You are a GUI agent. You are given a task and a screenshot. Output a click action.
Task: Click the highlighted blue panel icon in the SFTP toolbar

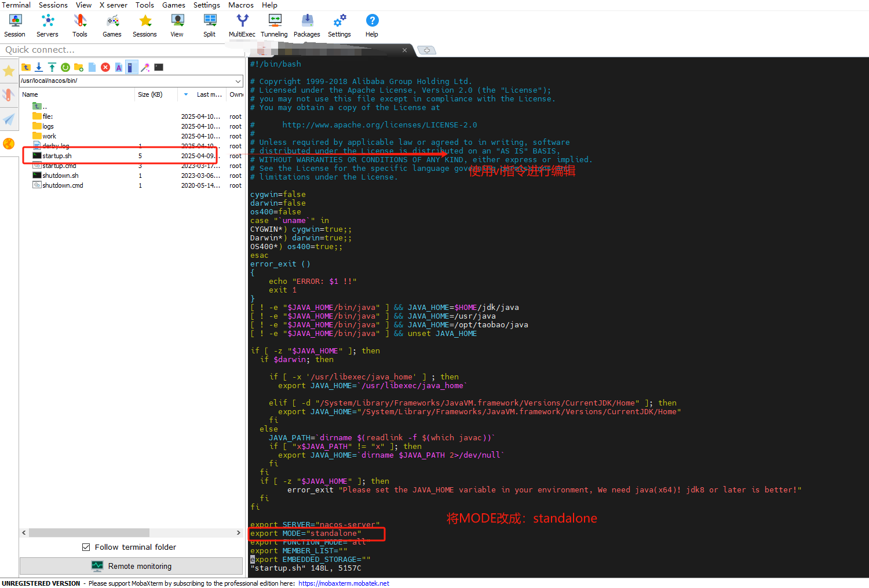tap(132, 67)
